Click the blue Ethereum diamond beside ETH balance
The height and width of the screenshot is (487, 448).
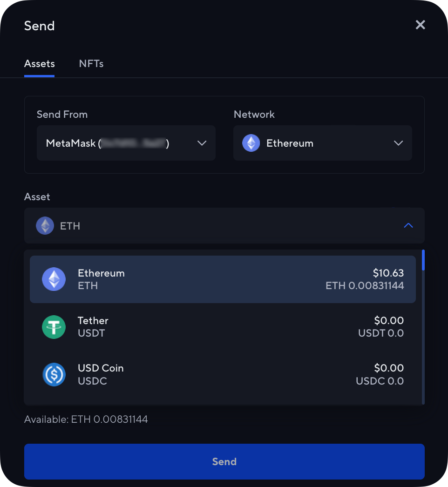(x=54, y=279)
